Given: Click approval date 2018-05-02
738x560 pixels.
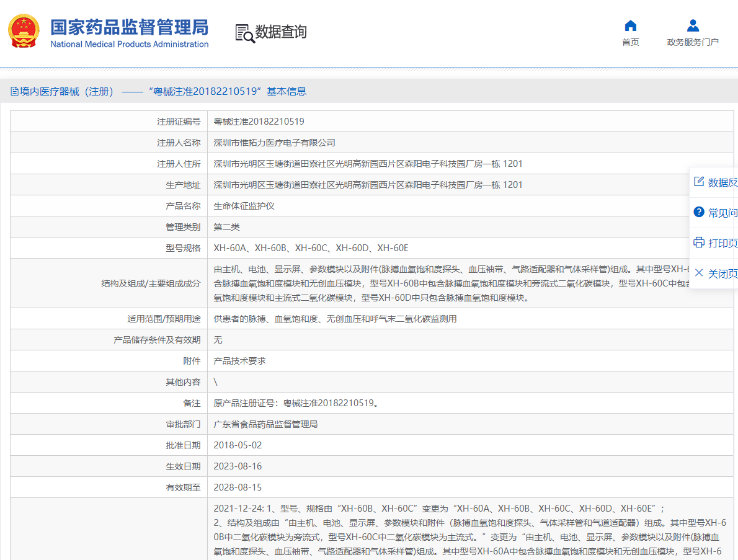Looking at the screenshot, I should click(238, 445).
